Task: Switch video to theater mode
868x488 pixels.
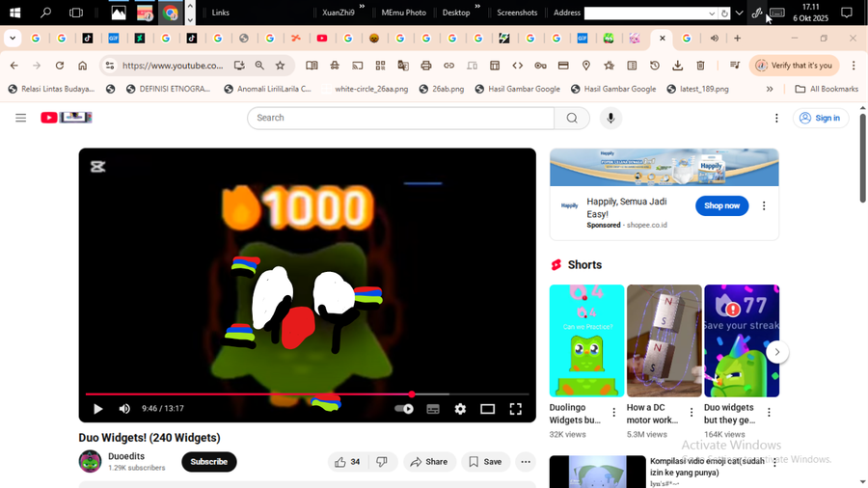Action: click(x=487, y=409)
